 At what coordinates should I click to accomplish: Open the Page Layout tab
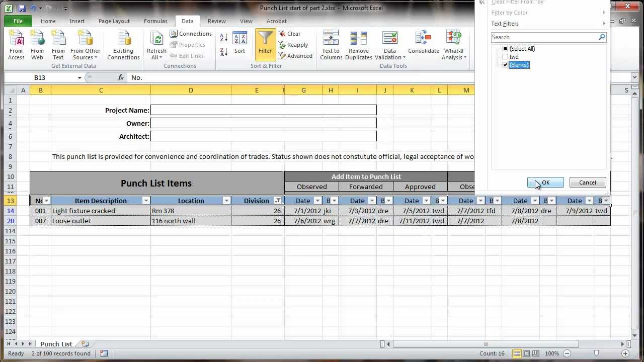point(114,21)
